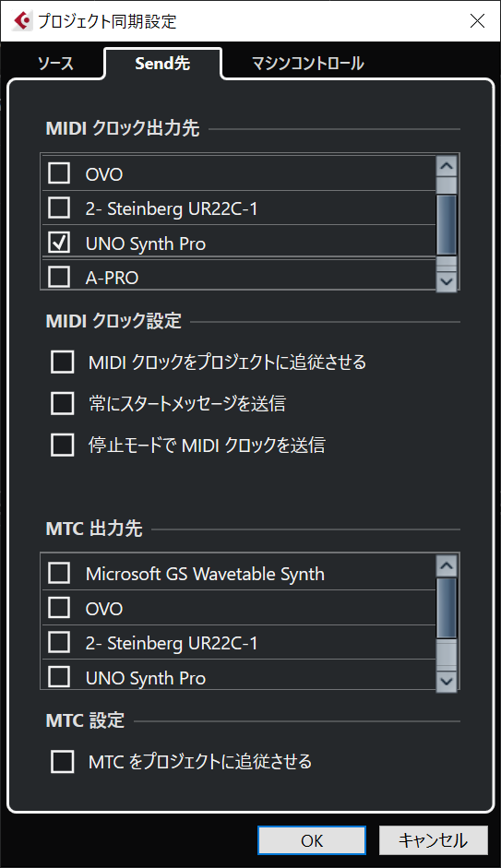Enable OVO as MIDI clock destination
Screen dimensions: 501x868
[59, 173]
